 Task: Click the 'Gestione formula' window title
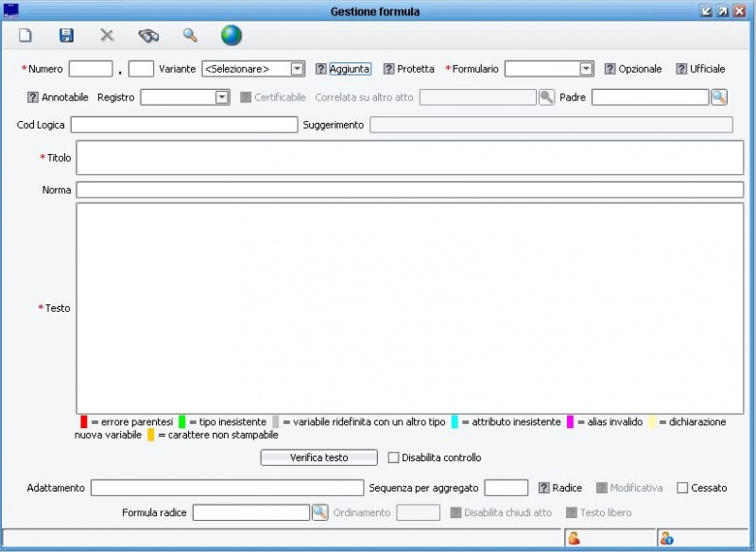click(375, 11)
